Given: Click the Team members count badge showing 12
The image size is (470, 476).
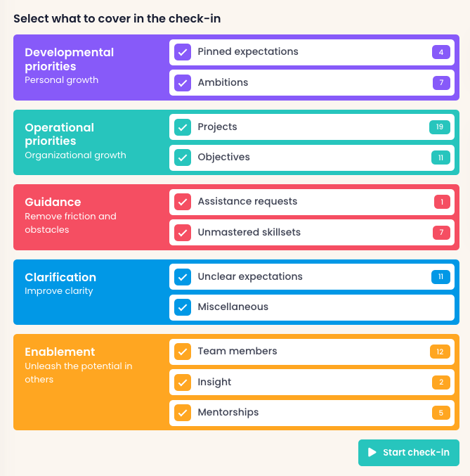Looking at the screenshot, I should pyautogui.click(x=440, y=352).
